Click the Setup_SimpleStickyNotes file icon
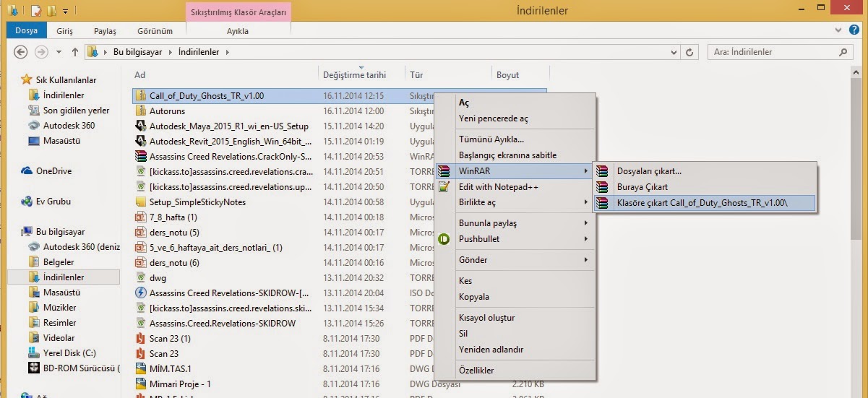The height and width of the screenshot is (398, 868). click(142, 202)
